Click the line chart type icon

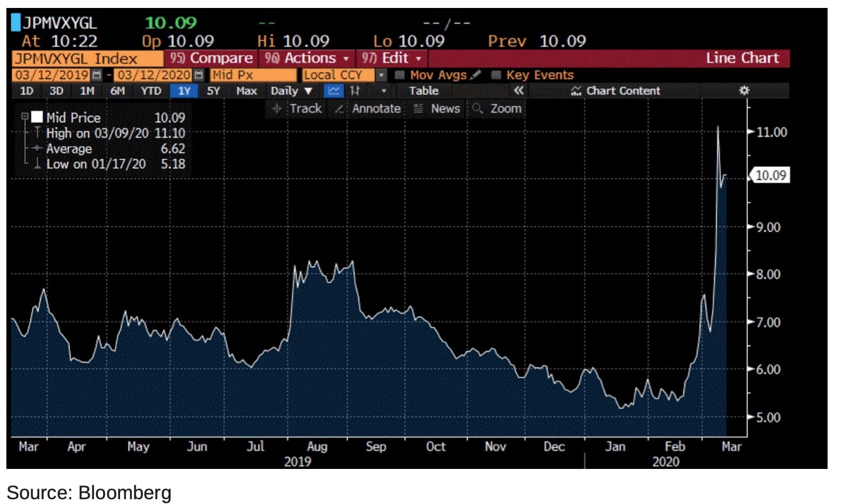click(334, 91)
